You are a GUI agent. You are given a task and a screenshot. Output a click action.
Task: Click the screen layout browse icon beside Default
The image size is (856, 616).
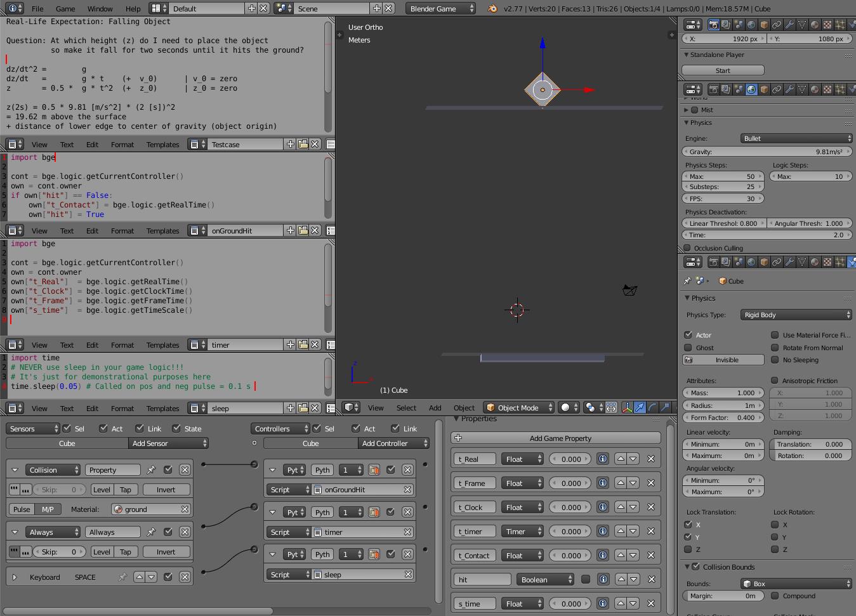(159, 9)
